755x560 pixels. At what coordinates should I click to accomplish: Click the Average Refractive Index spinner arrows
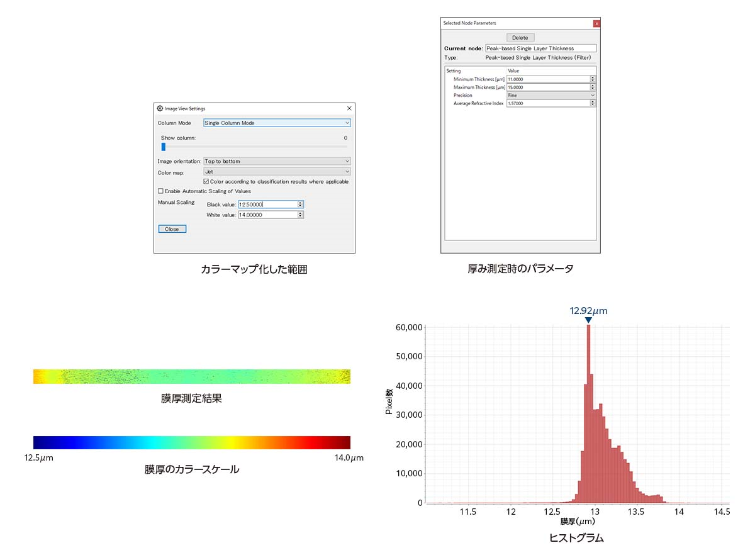[593, 103]
